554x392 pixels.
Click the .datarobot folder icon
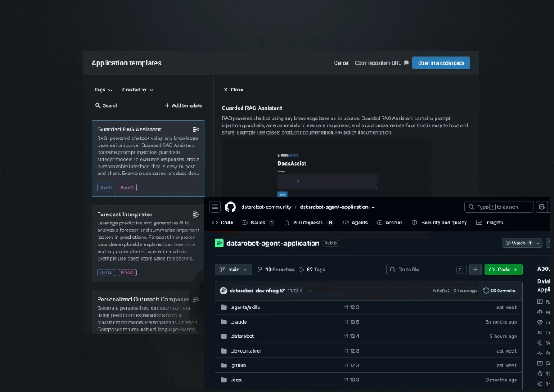point(224,336)
